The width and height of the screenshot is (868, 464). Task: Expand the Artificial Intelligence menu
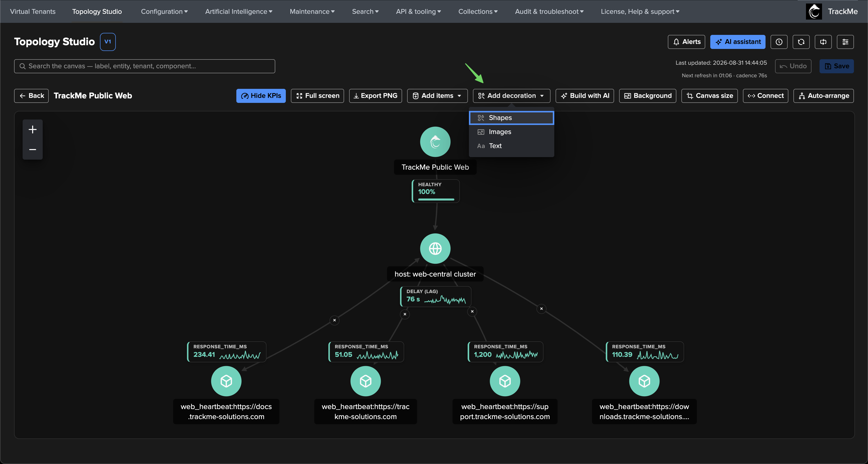[x=239, y=12]
